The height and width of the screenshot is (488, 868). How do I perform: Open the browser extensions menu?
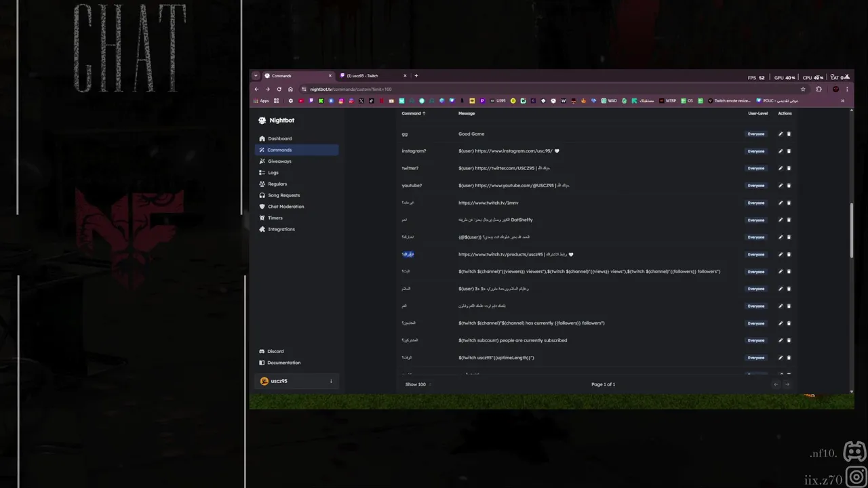(x=818, y=89)
